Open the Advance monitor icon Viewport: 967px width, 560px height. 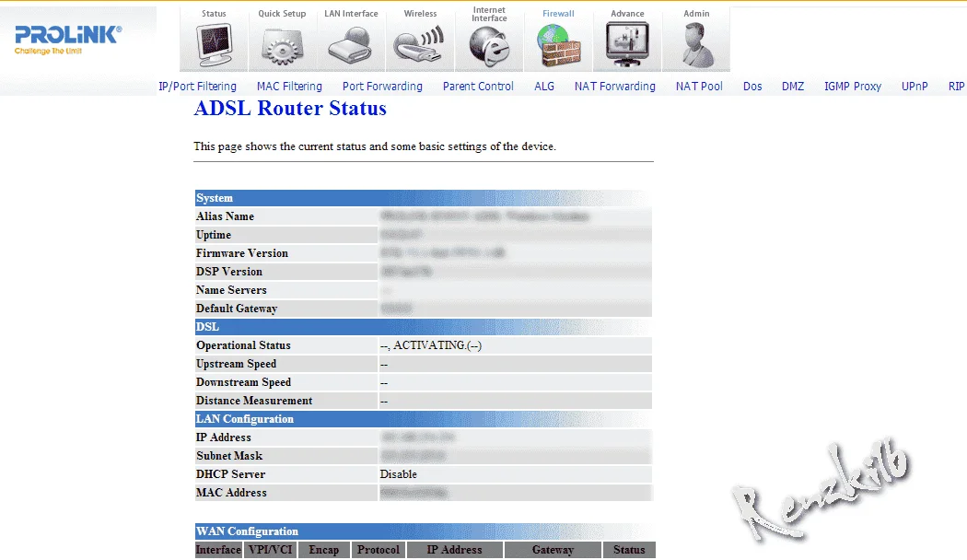tap(627, 44)
